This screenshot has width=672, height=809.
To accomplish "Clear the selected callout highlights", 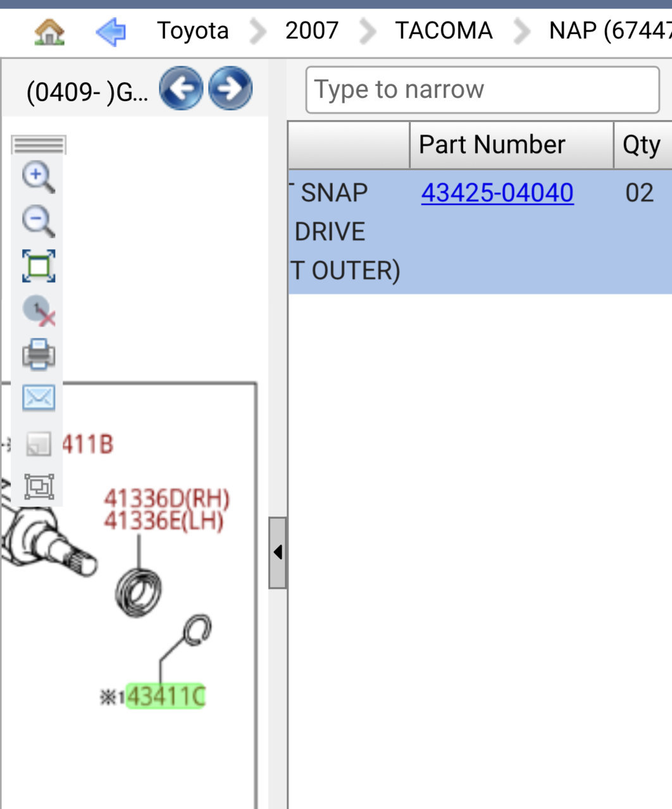I will 39,311.
